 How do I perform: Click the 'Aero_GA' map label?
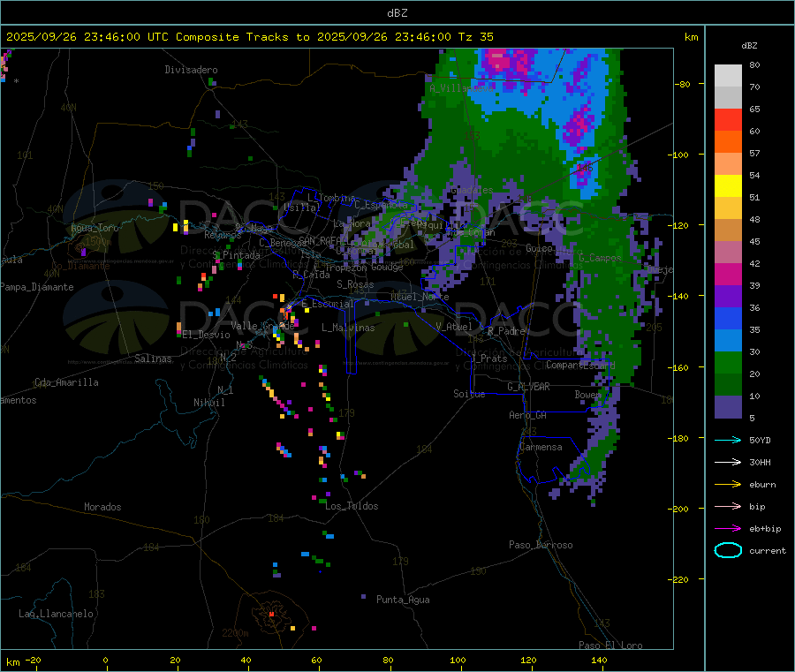click(528, 415)
